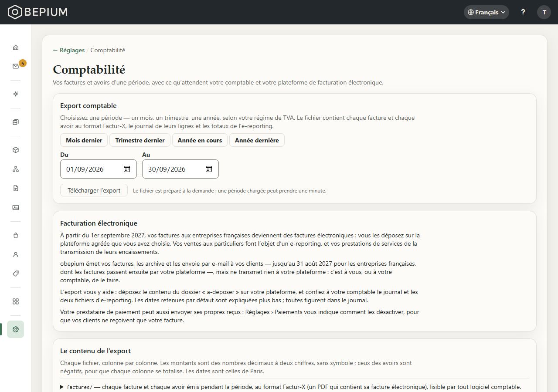Image resolution: width=558 pixels, height=392 pixels.
Task: Open the cube products icon in sidebar
Action: click(x=16, y=150)
